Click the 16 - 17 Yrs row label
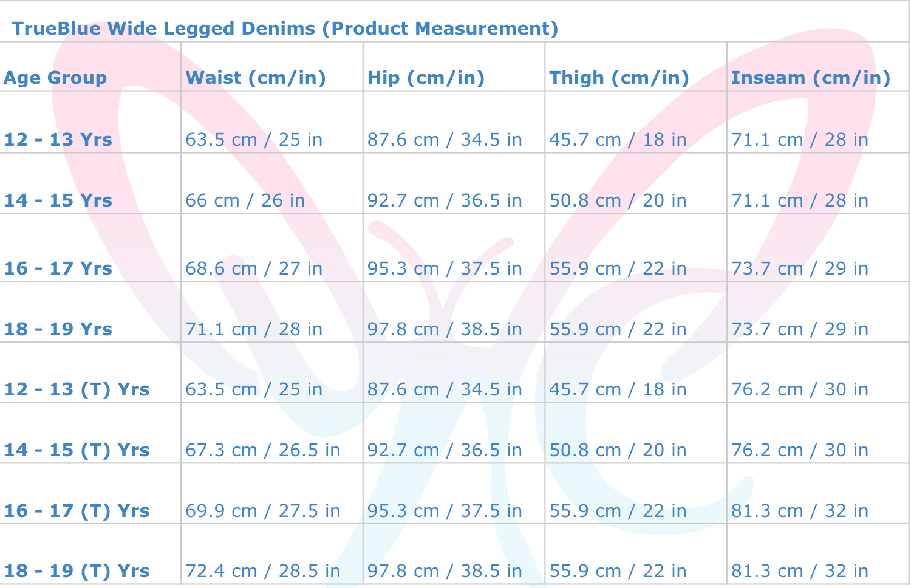The width and height of the screenshot is (911, 588). click(x=58, y=268)
